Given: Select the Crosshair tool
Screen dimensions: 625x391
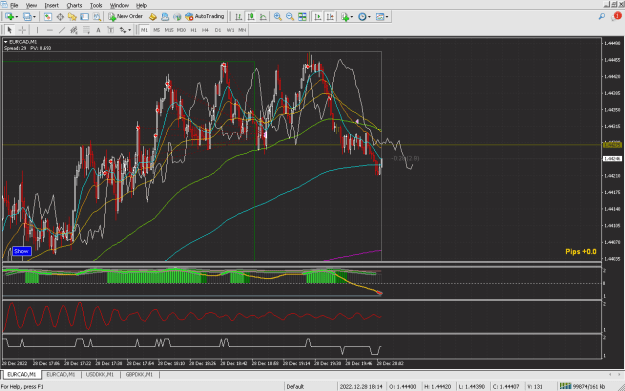Looking at the screenshot, I should tap(22, 30).
